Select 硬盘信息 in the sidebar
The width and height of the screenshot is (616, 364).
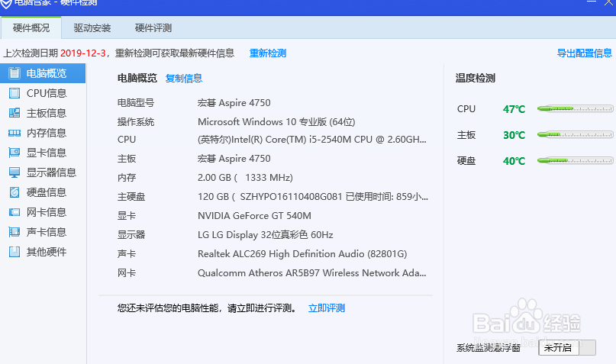43,192
